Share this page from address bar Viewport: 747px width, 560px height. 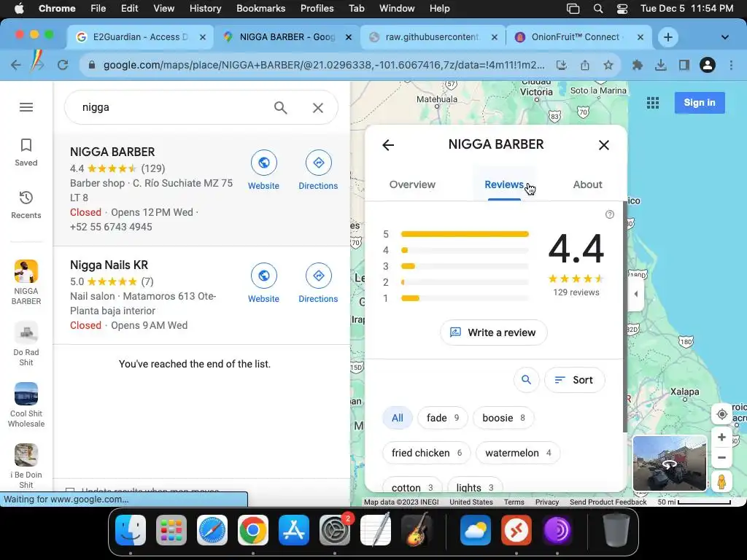point(585,65)
